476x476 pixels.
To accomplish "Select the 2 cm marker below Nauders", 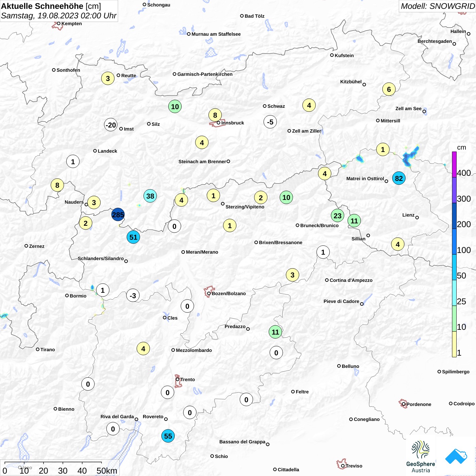I will [86, 223].
